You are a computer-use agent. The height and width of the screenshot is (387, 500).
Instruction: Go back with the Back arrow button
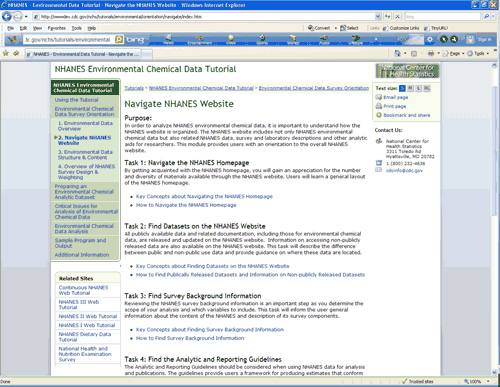(7, 16)
